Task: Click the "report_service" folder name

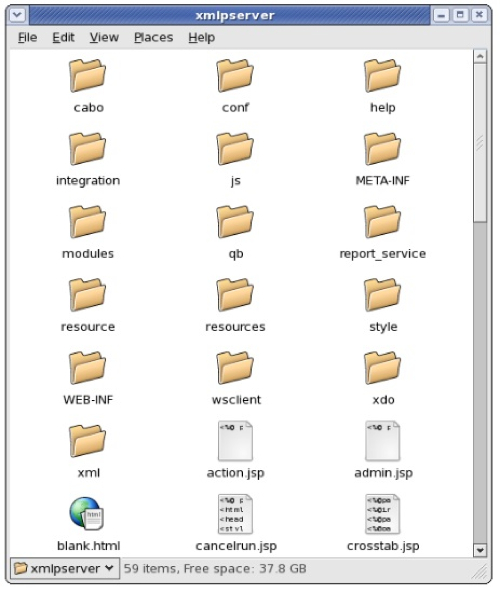Action: click(x=383, y=254)
